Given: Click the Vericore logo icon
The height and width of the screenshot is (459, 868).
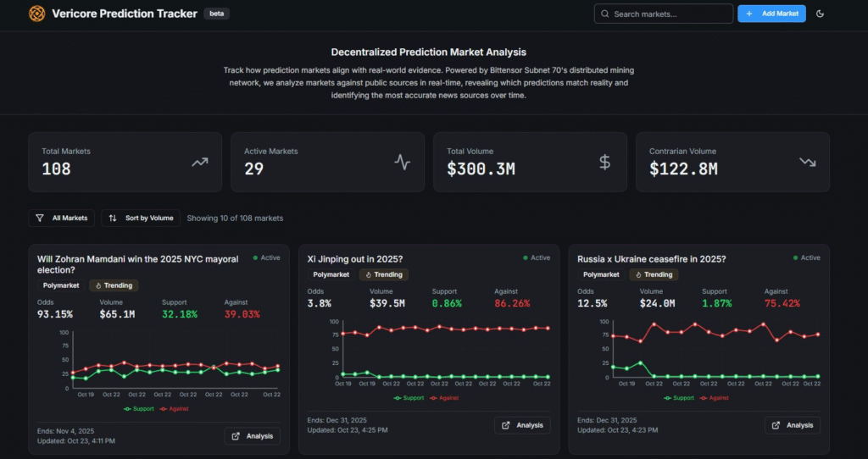Looking at the screenshot, I should [x=37, y=14].
